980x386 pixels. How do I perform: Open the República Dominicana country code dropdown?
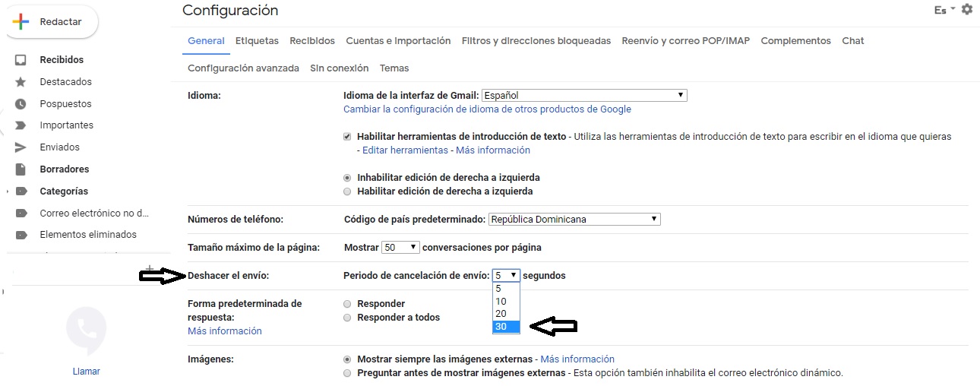coord(574,220)
